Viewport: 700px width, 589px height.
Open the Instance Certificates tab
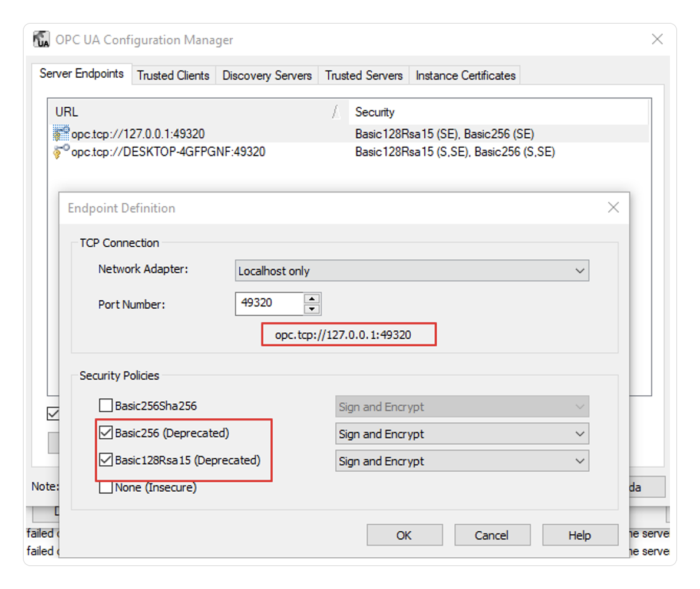coord(465,75)
